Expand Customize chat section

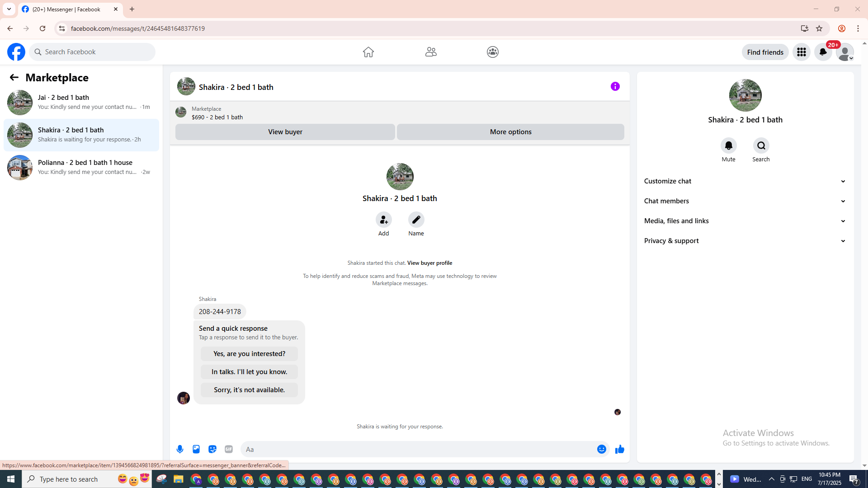(x=745, y=181)
